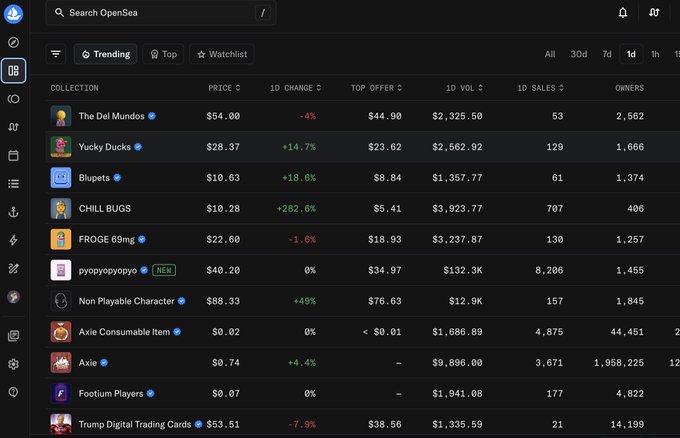Open the Non Playable Character collection
This screenshot has width=680, height=438.
click(x=126, y=301)
